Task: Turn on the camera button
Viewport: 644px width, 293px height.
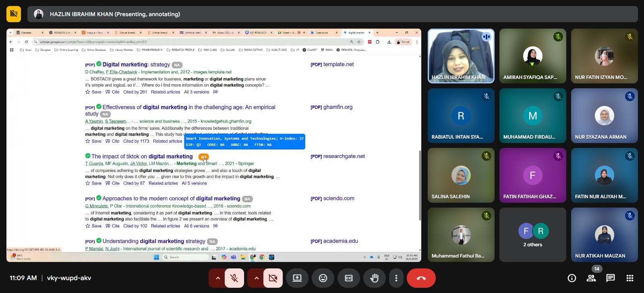Action: click(x=273, y=278)
